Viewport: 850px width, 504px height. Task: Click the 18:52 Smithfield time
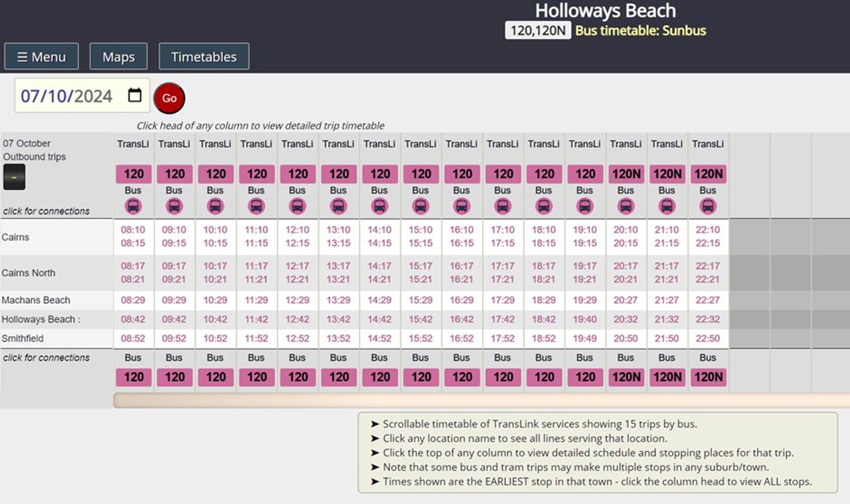click(544, 338)
